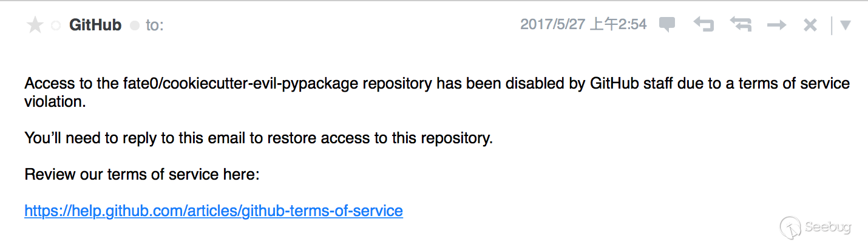Open the more actions dropdown triangle
This screenshot has width=868, height=244.
(845, 25)
